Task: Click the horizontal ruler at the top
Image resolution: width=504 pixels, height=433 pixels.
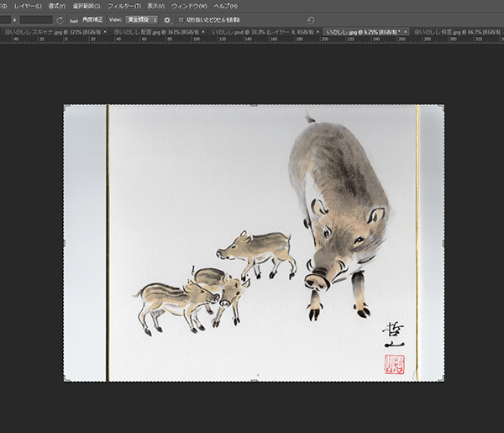Action: [252, 40]
